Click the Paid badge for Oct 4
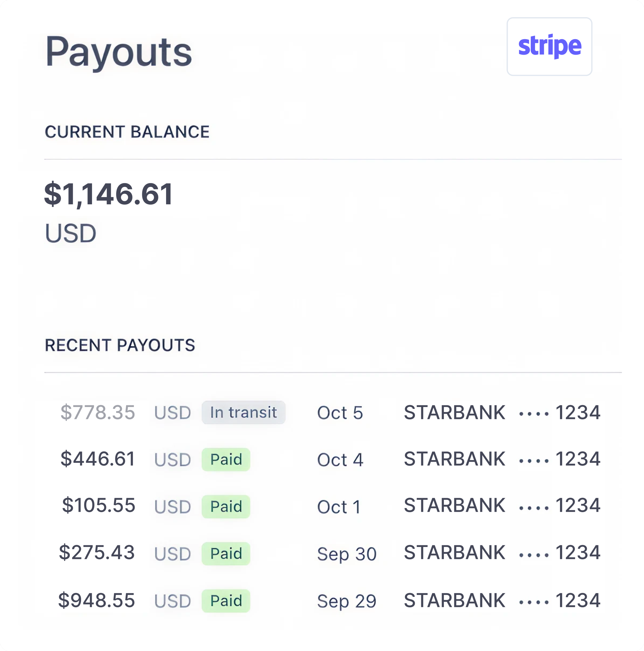The height and width of the screenshot is (651, 644). (226, 459)
